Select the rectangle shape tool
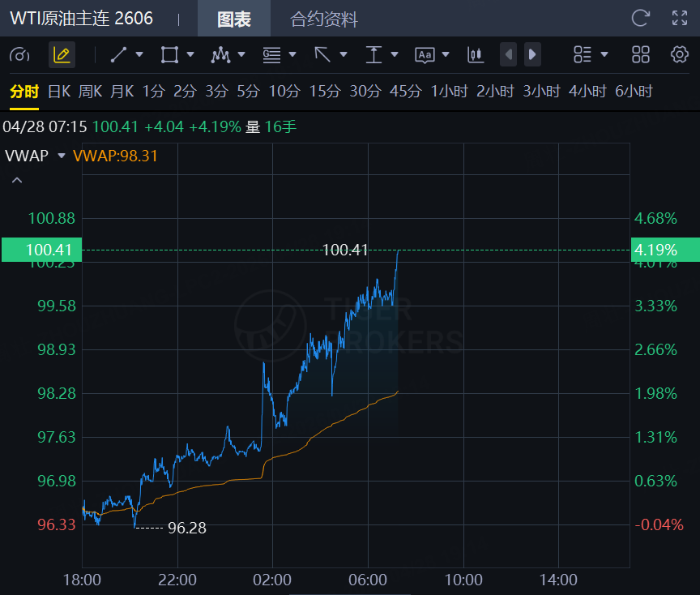This screenshot has width=700, height=595. point(169,55)
